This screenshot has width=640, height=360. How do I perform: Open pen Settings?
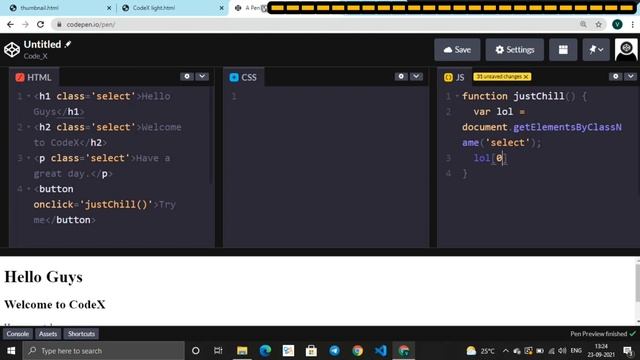515,50
